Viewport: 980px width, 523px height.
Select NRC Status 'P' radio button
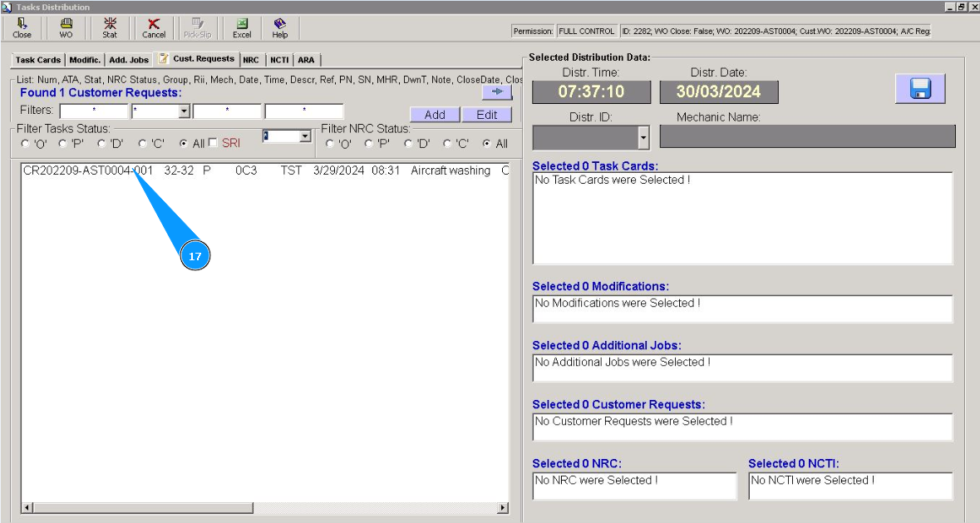coord(369,144)
